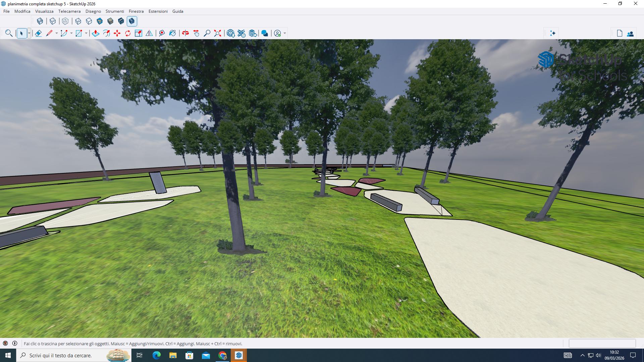Open File Explorer from taskbar

[x=173, y=355]
